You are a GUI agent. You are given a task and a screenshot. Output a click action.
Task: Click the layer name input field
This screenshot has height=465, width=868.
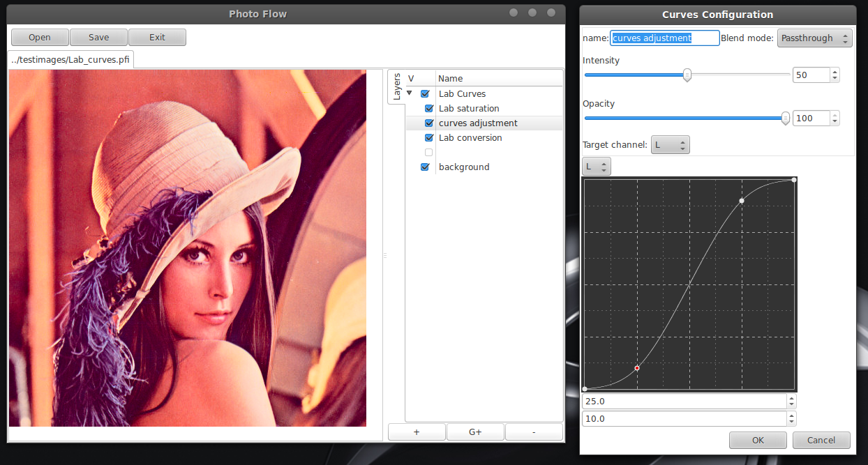pos(665,38)
